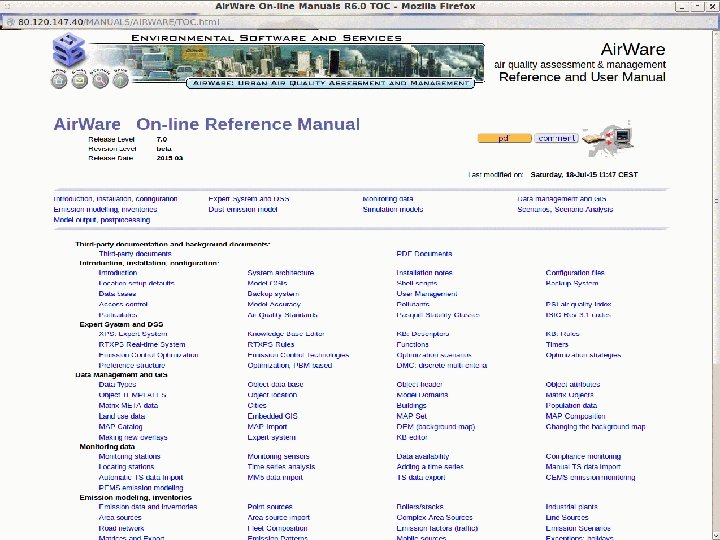Click the book and computer map graphic
This screenshot has width=720, height=540.
point(608,139)
